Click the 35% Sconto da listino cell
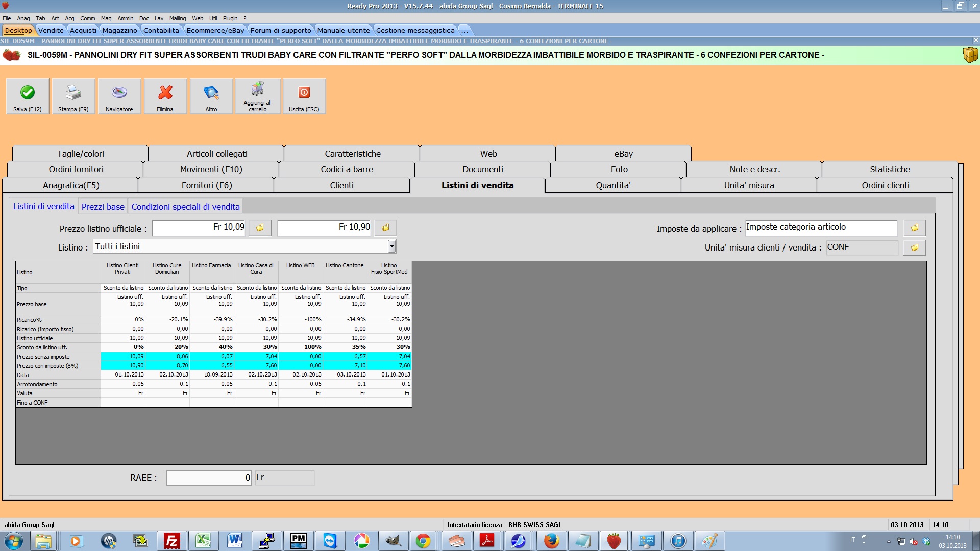980x551 pixels. 345,347
